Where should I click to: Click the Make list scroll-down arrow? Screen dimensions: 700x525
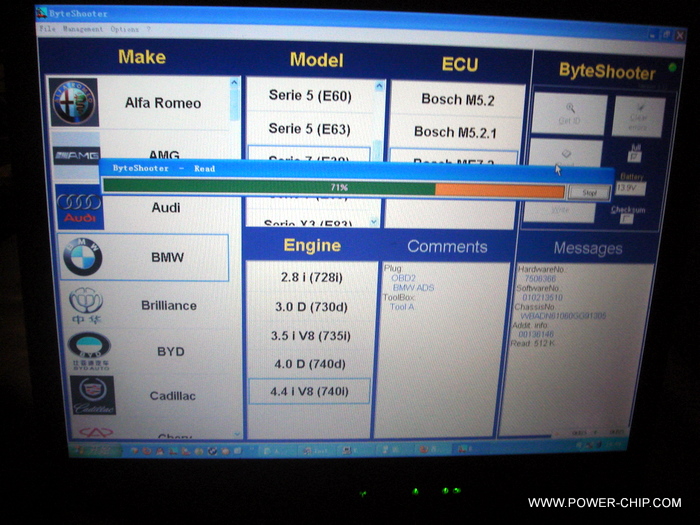coord(237,433)
